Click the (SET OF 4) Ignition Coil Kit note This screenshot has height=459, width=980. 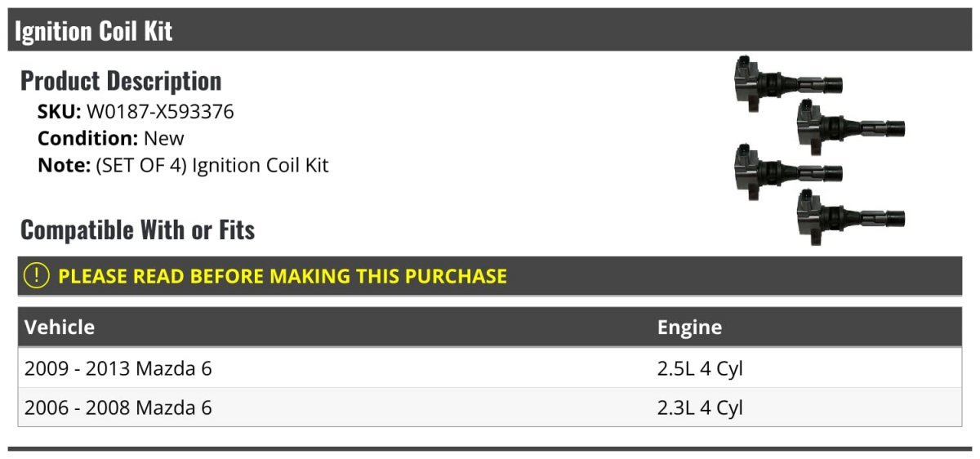pyautogui.click(x=212, y=165)
